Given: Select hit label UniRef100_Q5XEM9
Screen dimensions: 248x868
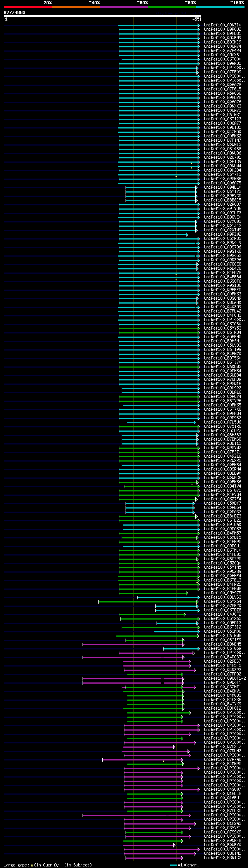Looking at the screenshot, I should coord(222,38).
